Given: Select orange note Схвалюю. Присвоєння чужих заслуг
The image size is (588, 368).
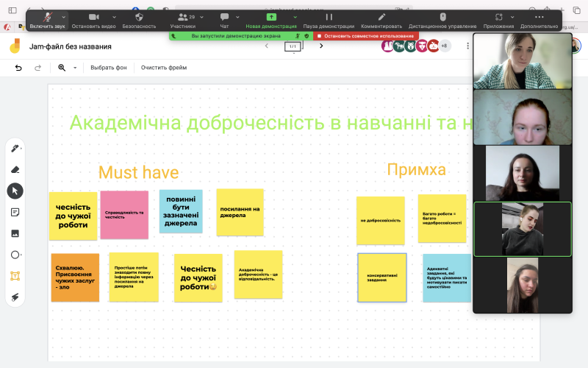Looking at the screenshot, I should [75, 277].
